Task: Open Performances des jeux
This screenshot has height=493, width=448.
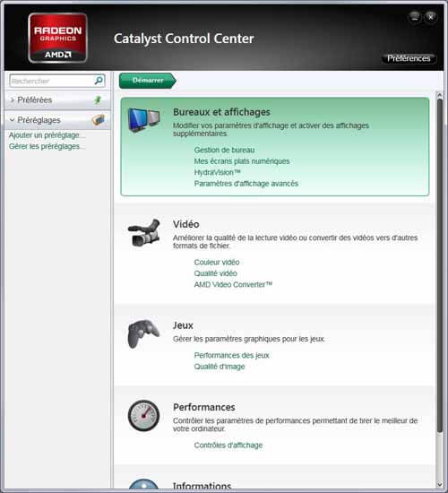Action: coord(231,355)
